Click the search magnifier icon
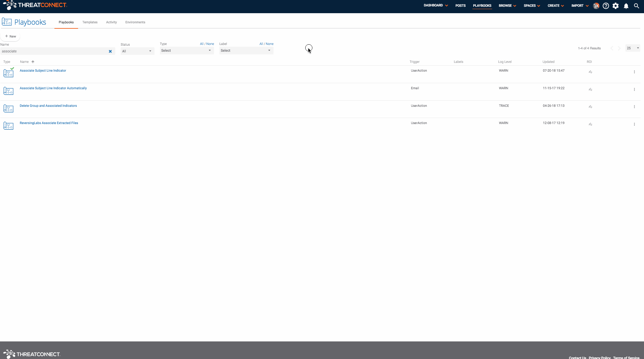Image resolution: width=644 pixels, height=359 pixels. click(637, 6)
